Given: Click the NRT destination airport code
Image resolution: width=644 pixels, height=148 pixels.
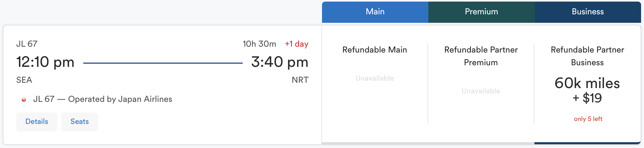Looking at the screenshot, I should pos(300,80).
